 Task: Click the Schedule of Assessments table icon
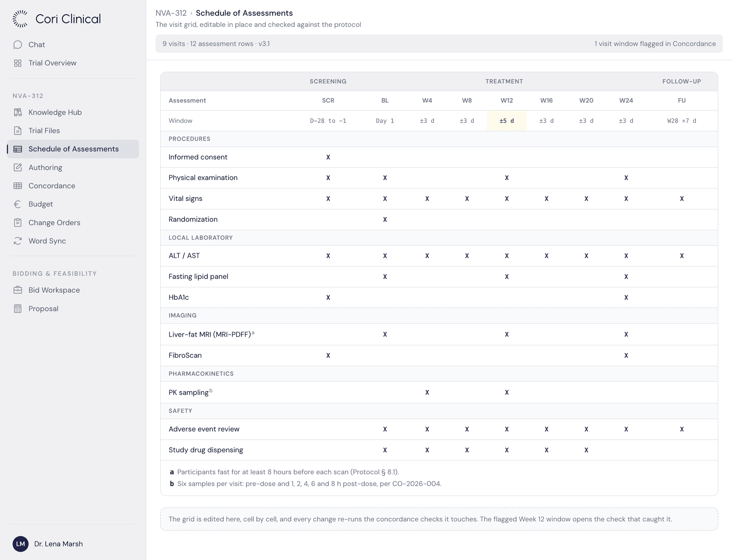point(18,149)
